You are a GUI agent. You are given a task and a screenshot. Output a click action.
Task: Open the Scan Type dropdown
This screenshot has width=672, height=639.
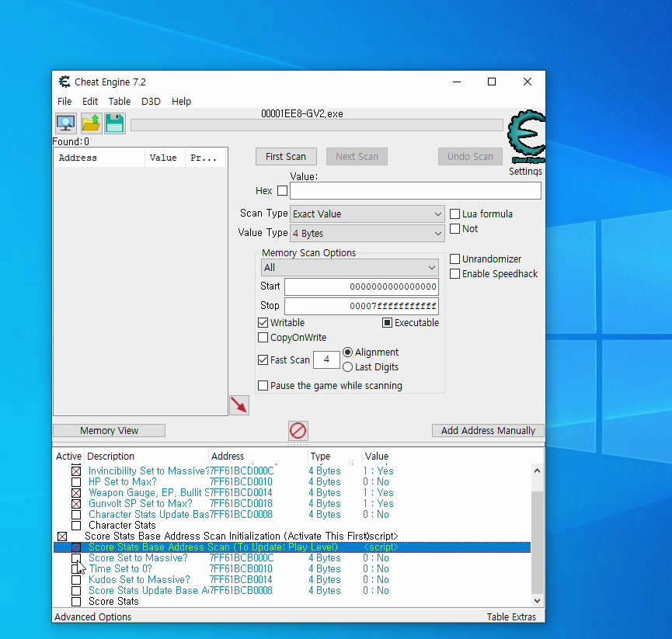tap(367, 214)
